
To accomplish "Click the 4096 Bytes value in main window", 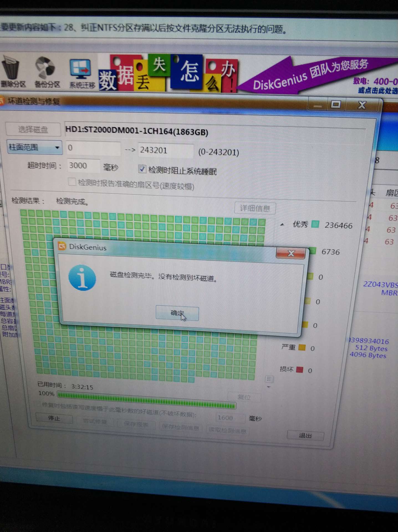I will click(x=368, y=355).
